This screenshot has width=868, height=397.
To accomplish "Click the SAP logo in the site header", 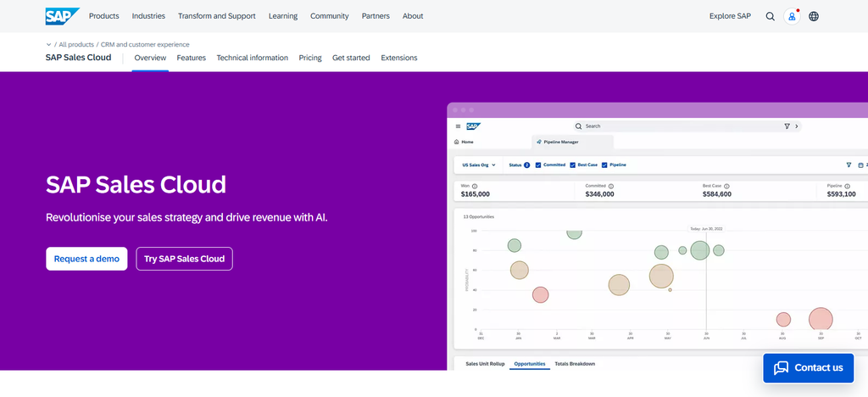I will (63, 16).
